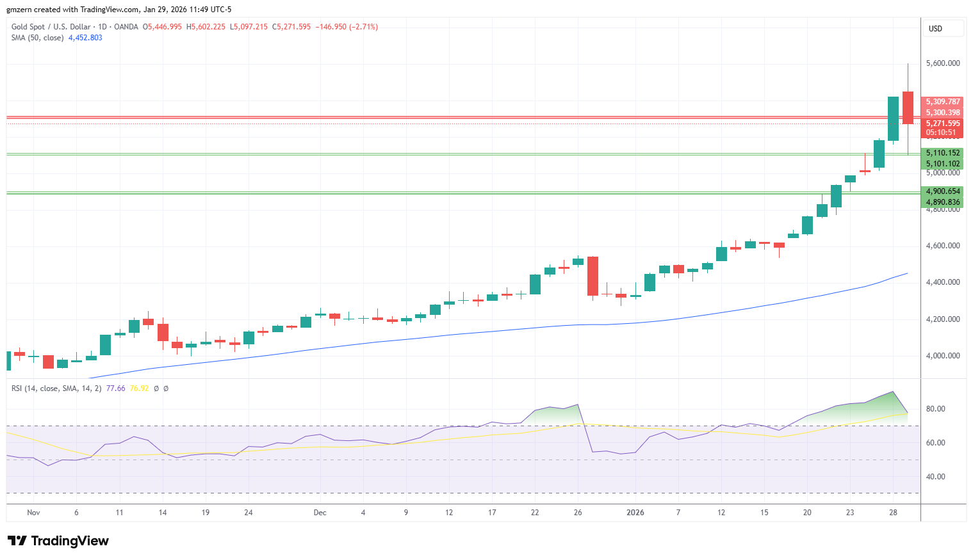973x560 pixels.
Task: Click the 4,900.654 green price label
Action: tap(942, 191)
